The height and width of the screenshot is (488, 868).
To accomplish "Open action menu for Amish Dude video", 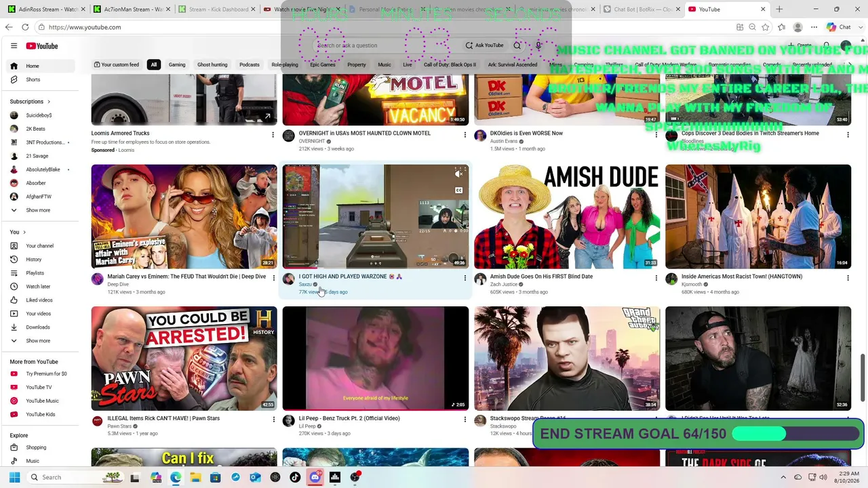I will coord(656,278).
